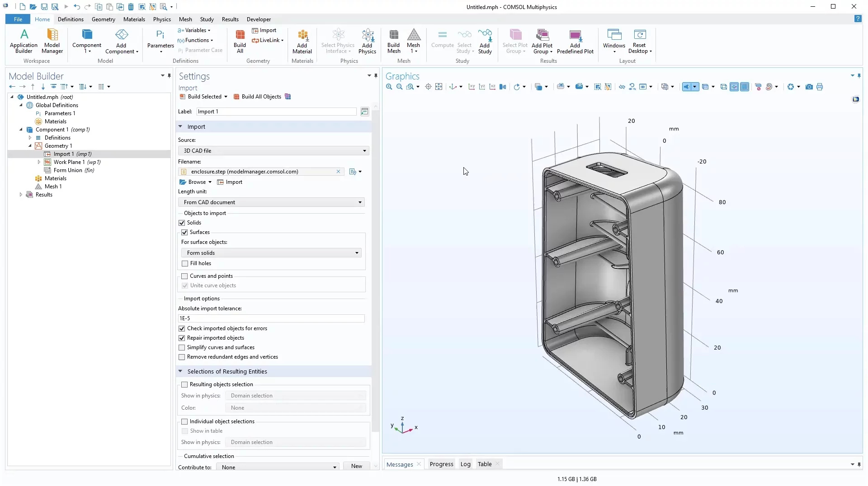Click the Label input field
Image resolution: width=868 pixels, height=486 pixels.
pos(277,112)
